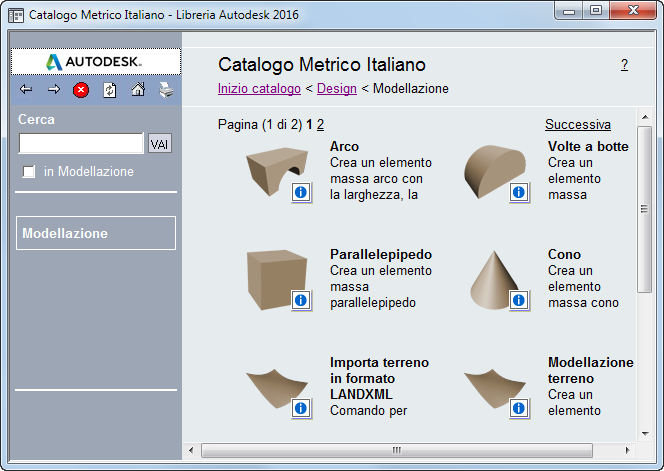The height and width of the screenshot is (471, 664).
Task: Click the horizontal scrollbar left arrow
Action: click(x=191, y=450)
